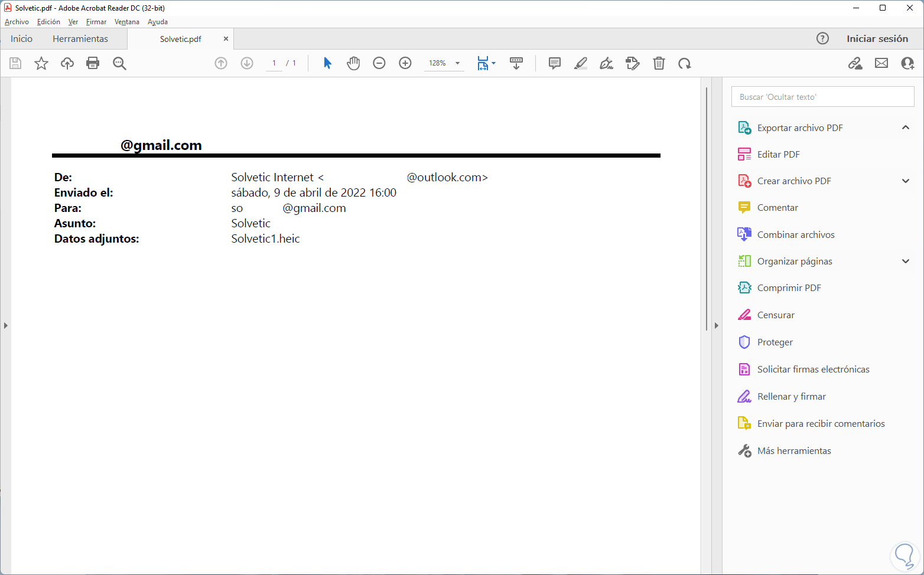
Task: Open the Firmar menu
Action: 96,22
